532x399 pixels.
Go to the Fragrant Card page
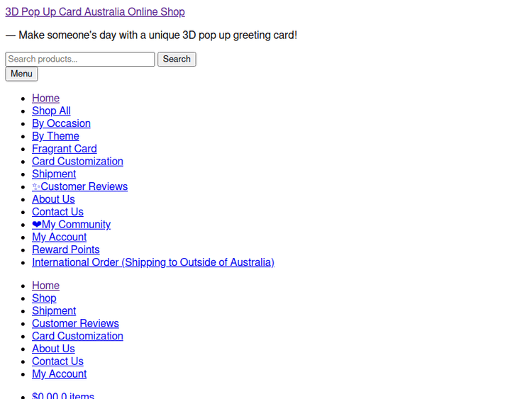64,149
